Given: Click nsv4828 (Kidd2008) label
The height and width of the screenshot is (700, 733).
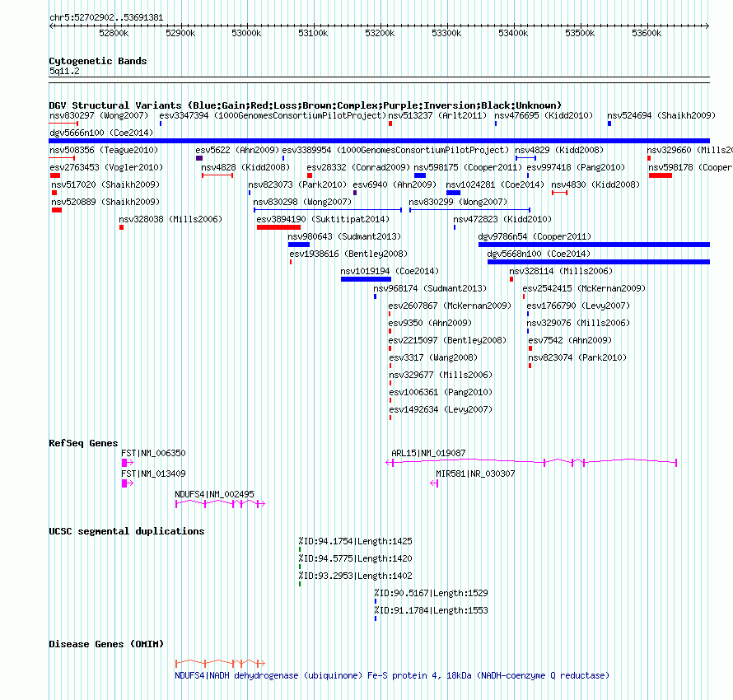Looking at the screenshot, I should pos(245,167).
